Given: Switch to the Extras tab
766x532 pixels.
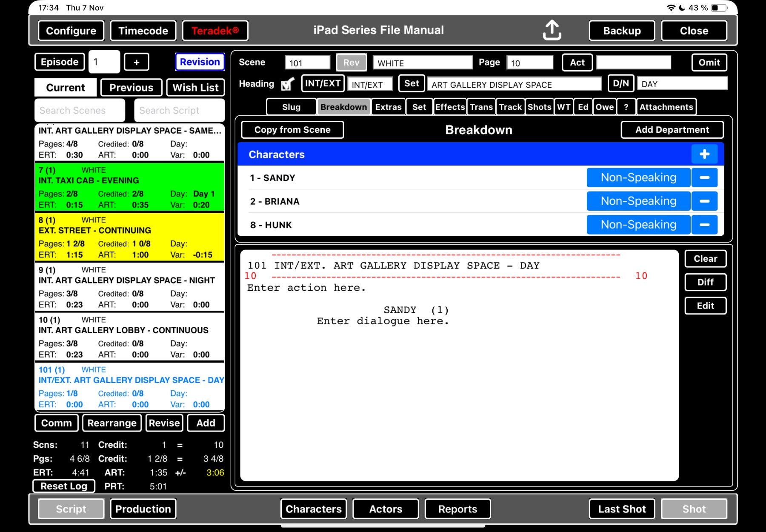Looking at the screenshot, I should pos(388,107).
